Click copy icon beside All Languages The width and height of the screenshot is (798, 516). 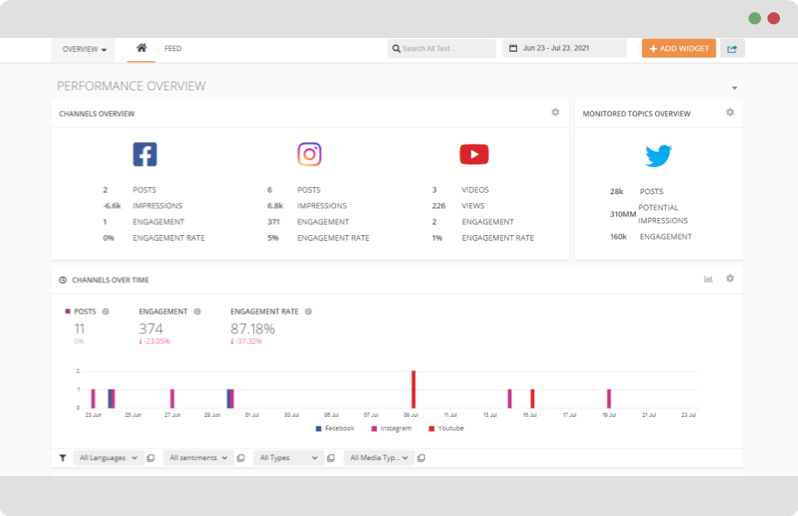click(151, 458)
